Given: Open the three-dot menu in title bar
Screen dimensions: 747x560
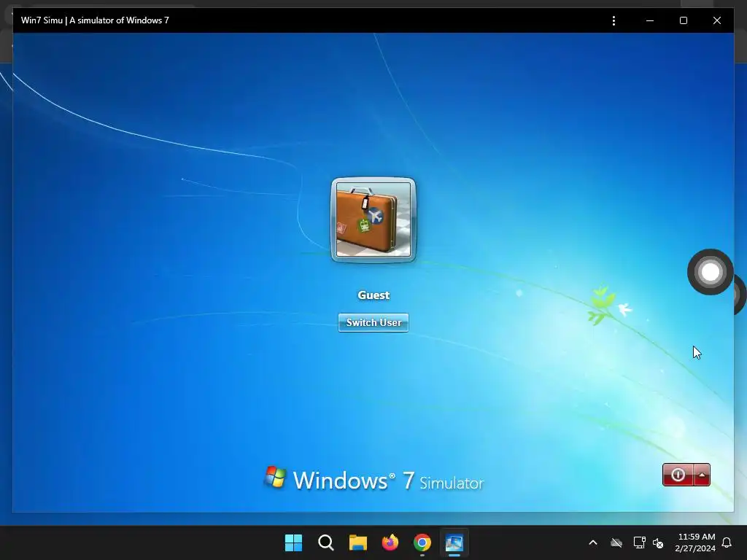Looking at the screenshot, I should coord(614,20).
